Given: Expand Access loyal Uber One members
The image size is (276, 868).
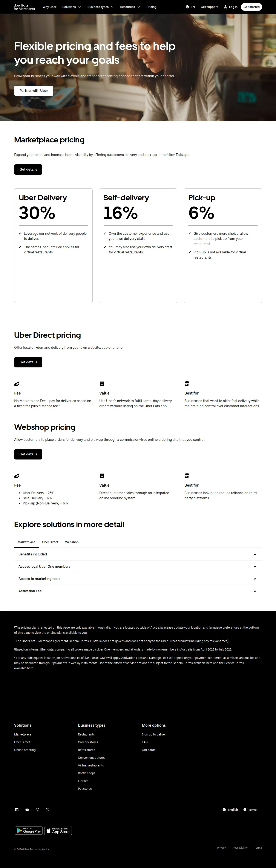Looking at the screenshot, I should [x=138, y=566].
